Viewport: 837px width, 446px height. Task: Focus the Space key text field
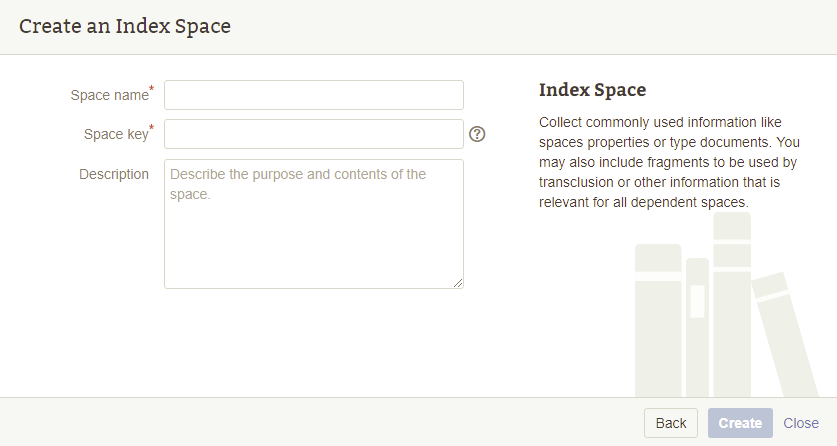314,134
